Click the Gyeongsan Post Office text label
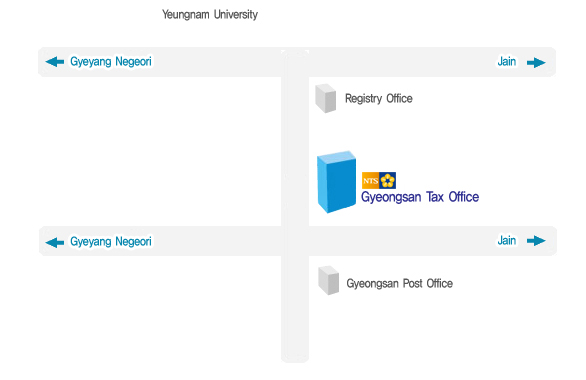Screen dimensions: 586x380 tap(400, 284)
